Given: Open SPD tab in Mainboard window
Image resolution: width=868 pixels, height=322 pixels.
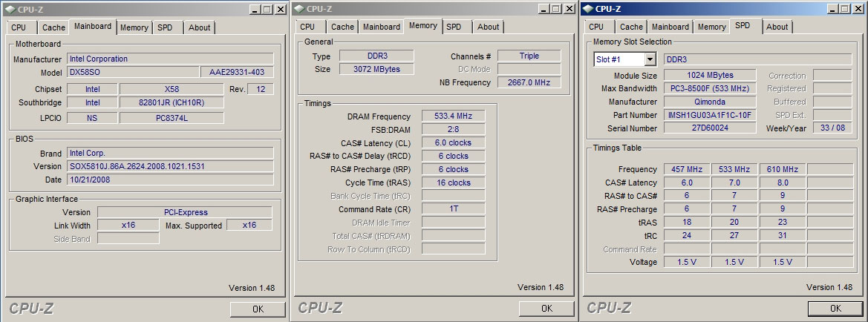Looking at the screenshot, I should pos(165,27).
